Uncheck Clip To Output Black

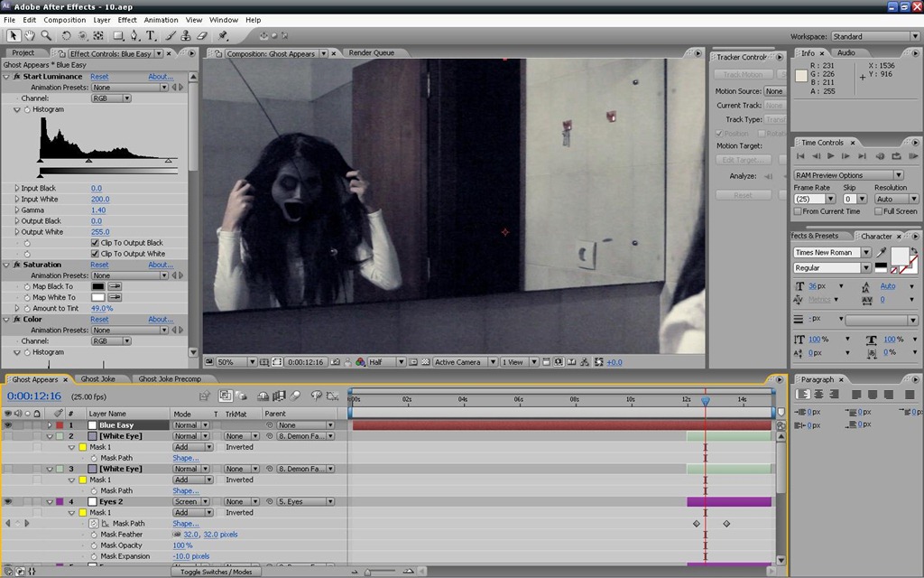95,243
